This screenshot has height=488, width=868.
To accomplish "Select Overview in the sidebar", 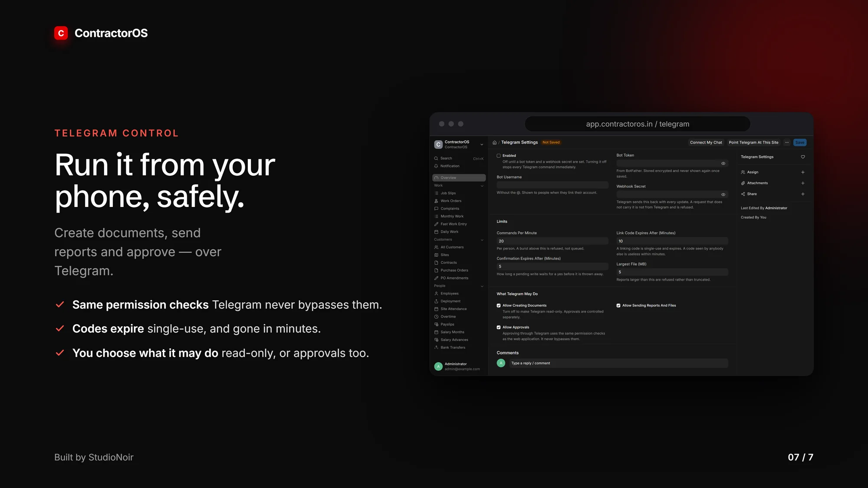I will [459, 178].
